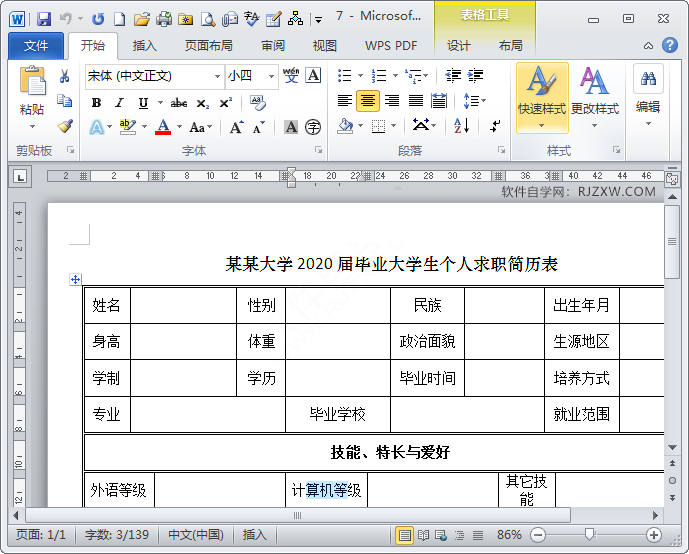Switch to Page Layout tab
The width and height of the screenshot is (689, 554).
(x=208, y=45)
